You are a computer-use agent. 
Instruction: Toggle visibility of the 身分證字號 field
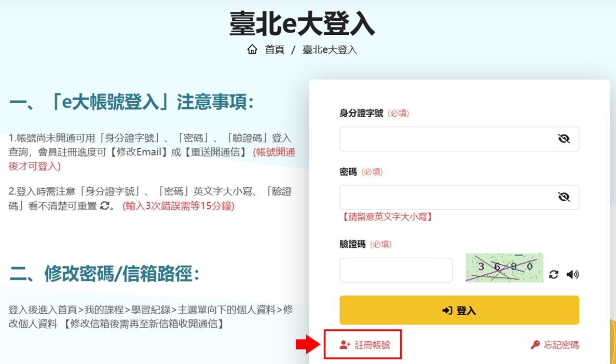tap(564, 139)
